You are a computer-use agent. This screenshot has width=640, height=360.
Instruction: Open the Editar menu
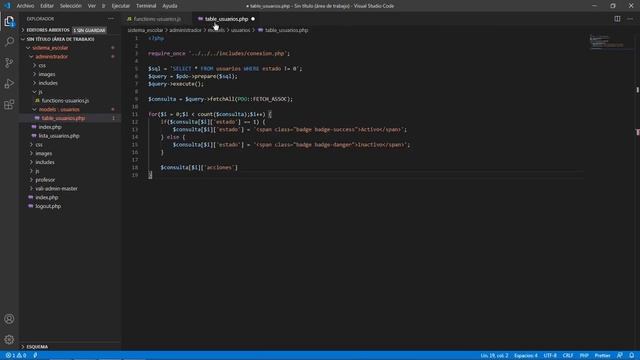47,6
